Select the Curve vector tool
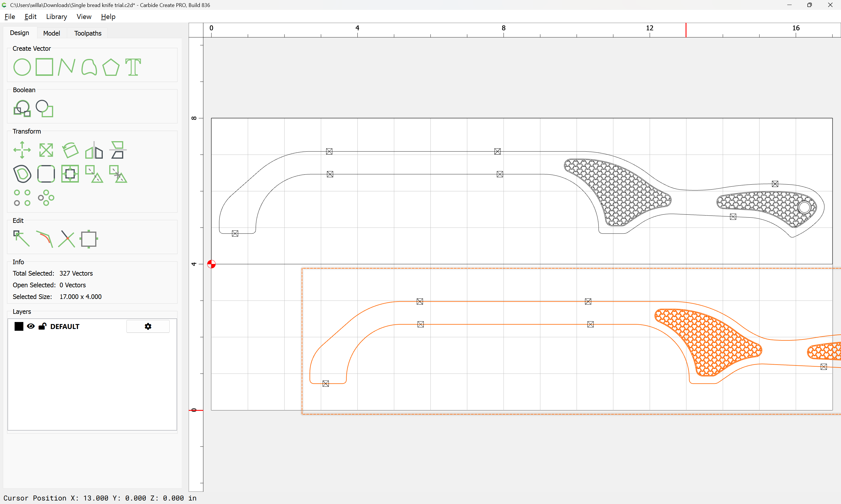 point(89,67)
